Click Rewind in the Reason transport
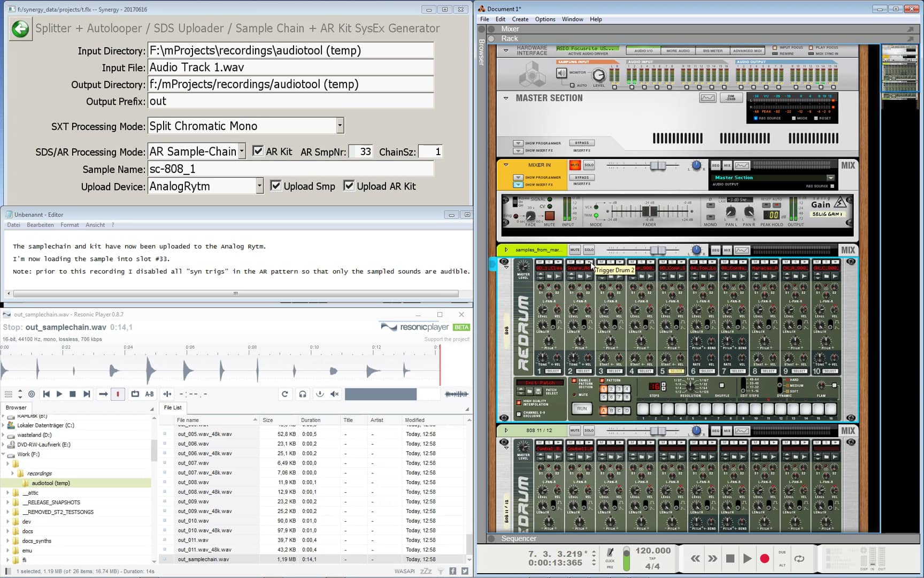 pyautogui.click(x=695, y=558)
